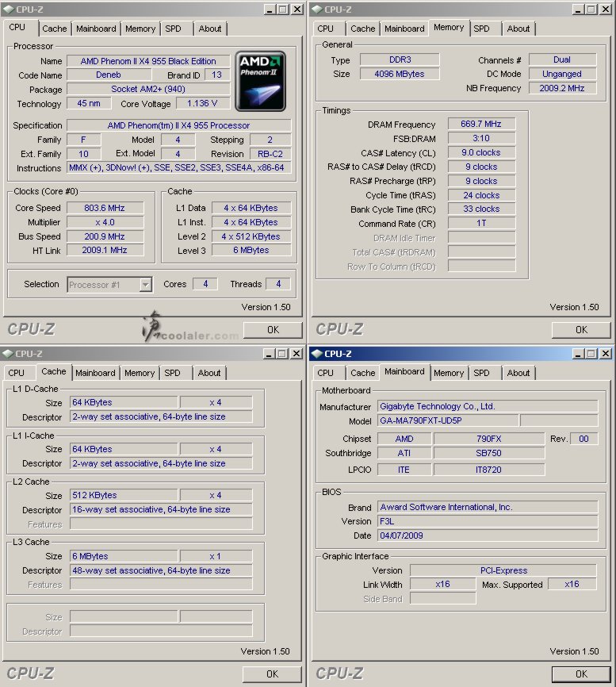Click the NB Frequency value 2009.2 MHz

point(562,88)
